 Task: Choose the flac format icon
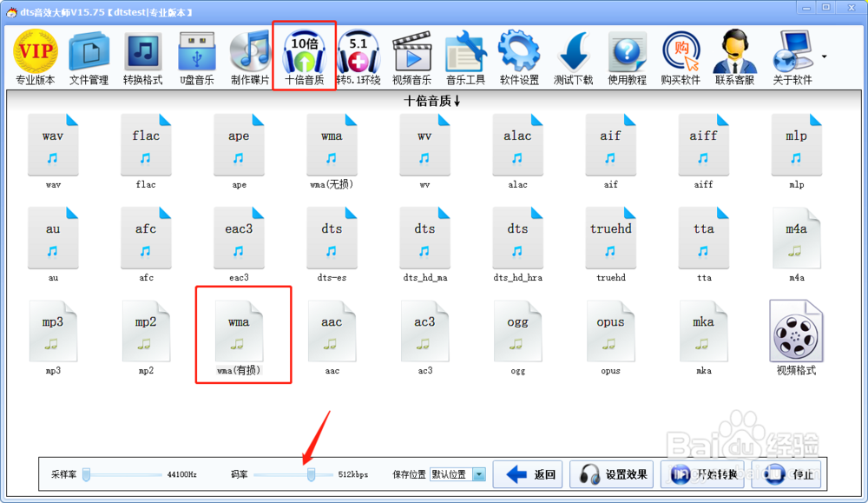pyautogui.click(x=146, y=151)
